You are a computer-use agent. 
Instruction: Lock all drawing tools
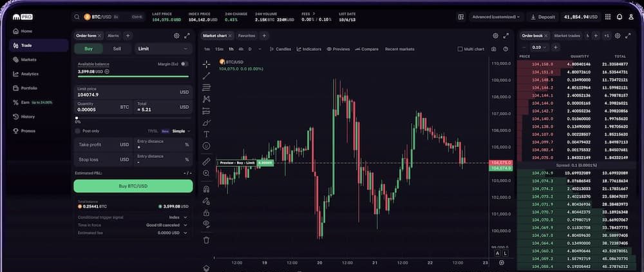[206, 213]
